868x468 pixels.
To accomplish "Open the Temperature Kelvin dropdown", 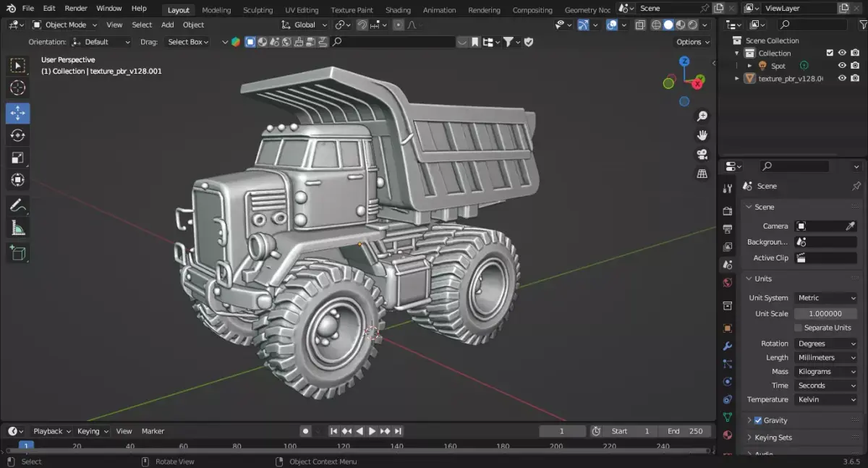I will 825,399.
